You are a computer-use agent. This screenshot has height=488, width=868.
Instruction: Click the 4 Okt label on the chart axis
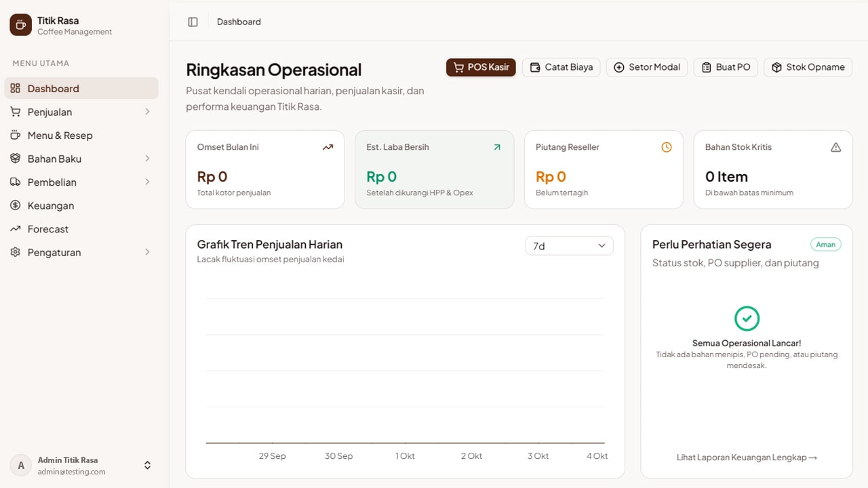pos(597,456)
